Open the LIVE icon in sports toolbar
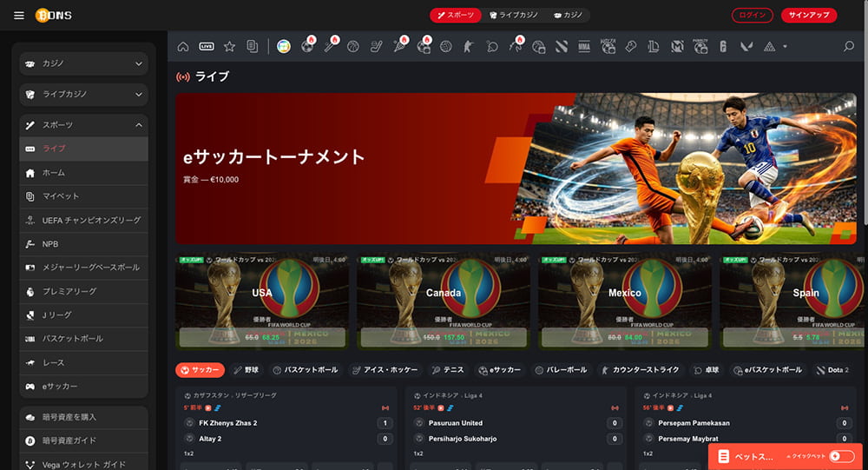Viewport: 868px width, 470px height. (207, 47)
